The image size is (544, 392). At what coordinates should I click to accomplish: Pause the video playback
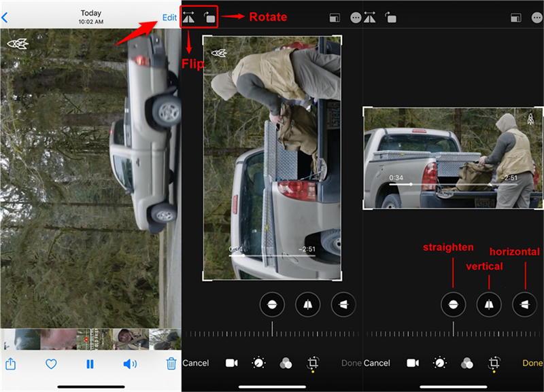pos(90,364)
